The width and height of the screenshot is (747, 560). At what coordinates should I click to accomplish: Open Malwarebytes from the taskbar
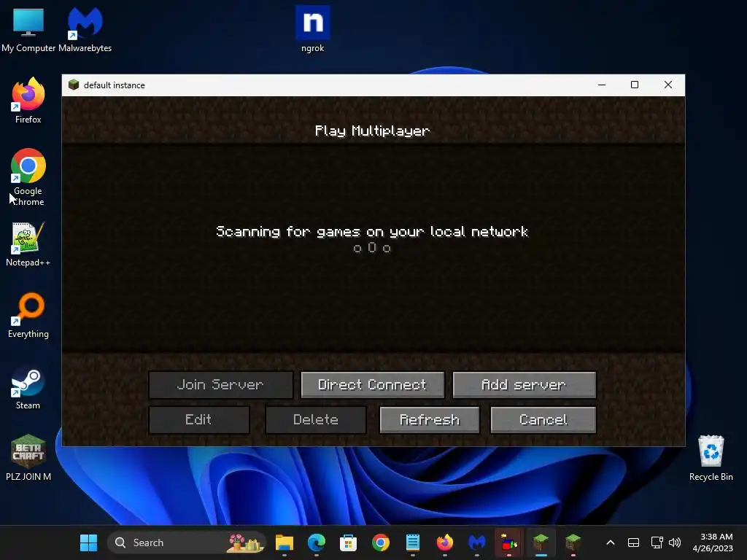[x=477, y=542]
